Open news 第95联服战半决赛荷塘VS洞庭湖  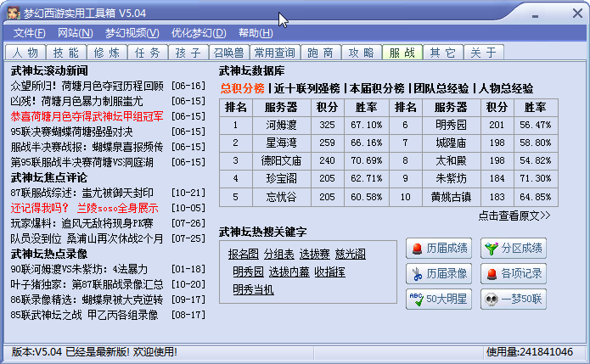[x=82, y=162]
